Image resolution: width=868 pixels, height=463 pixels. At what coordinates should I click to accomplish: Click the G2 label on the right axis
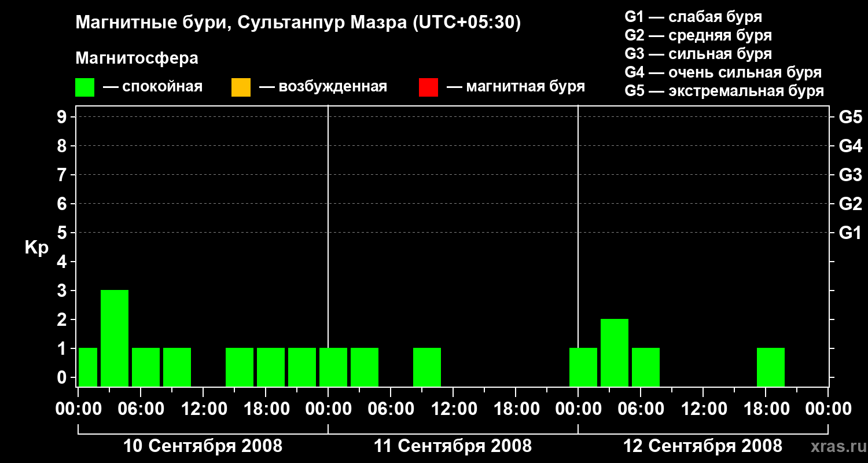click(850, 204)
